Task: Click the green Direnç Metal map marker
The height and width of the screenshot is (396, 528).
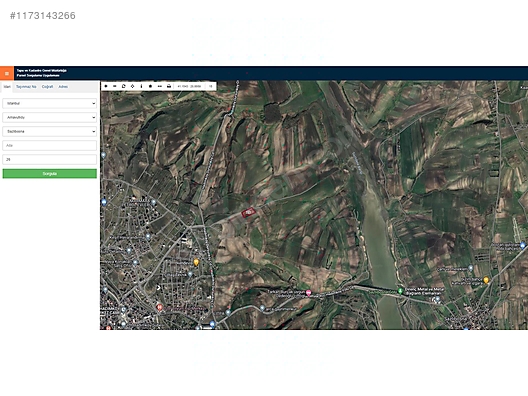Action: 400,291
